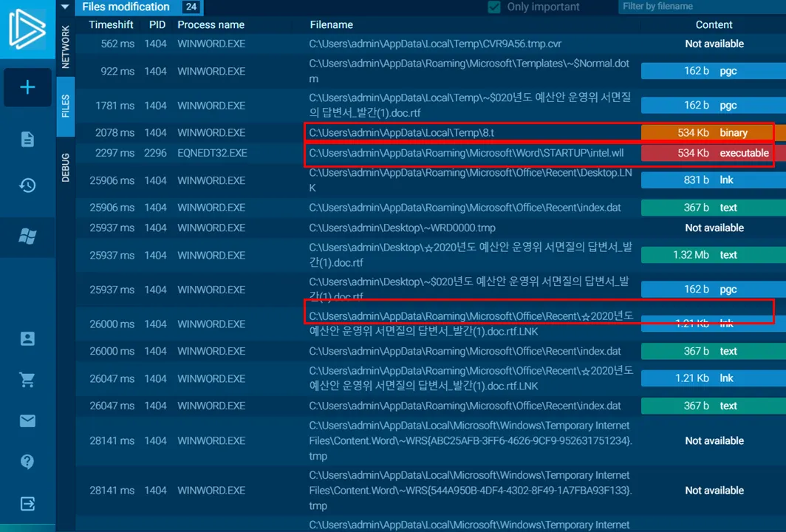Open 1.32 Mb text content badge
This screenshot has height=532, width=786.
coord(714,255)
